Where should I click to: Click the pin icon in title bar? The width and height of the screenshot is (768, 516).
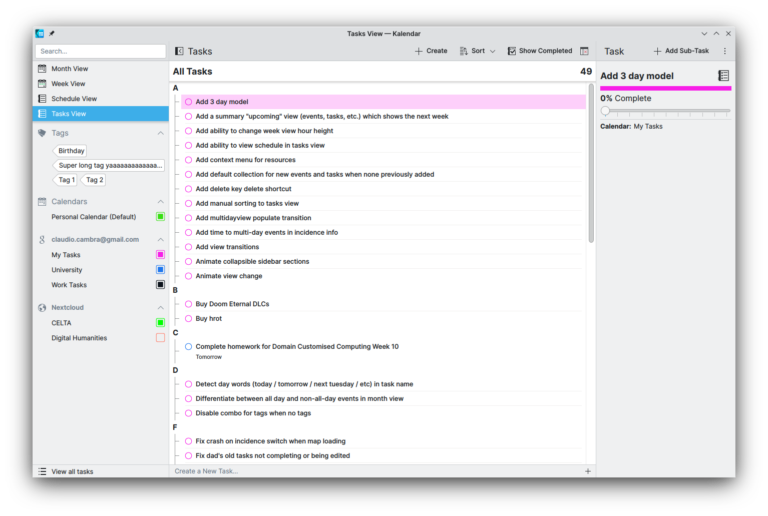pyautogui.click(x=52, y=33)
